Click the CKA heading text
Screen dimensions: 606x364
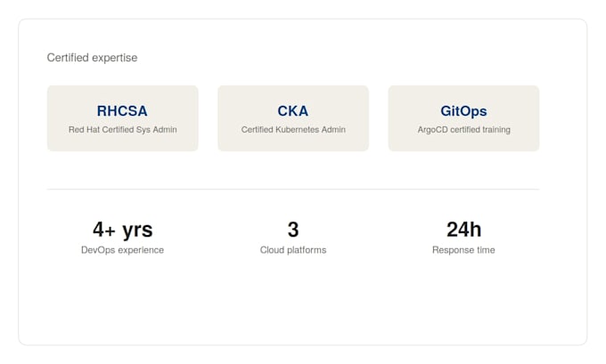pyautogui.click(x=293, y=111)
